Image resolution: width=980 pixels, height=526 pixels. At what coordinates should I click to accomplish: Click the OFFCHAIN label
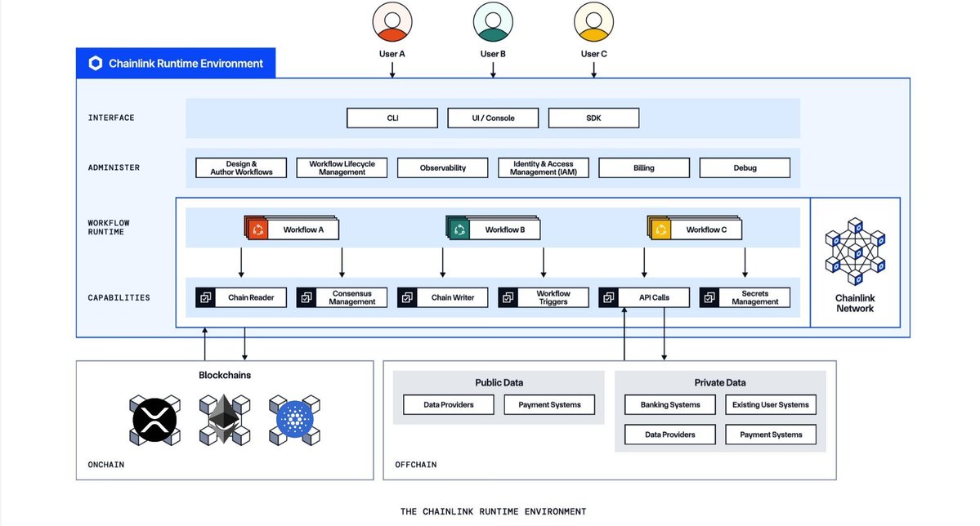416,464
